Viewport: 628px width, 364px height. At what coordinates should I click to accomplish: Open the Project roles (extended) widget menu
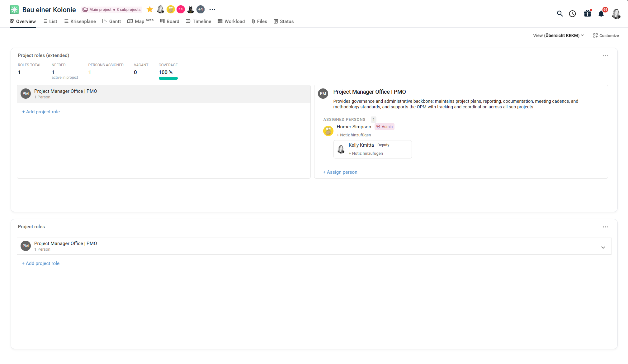[605, 56]
